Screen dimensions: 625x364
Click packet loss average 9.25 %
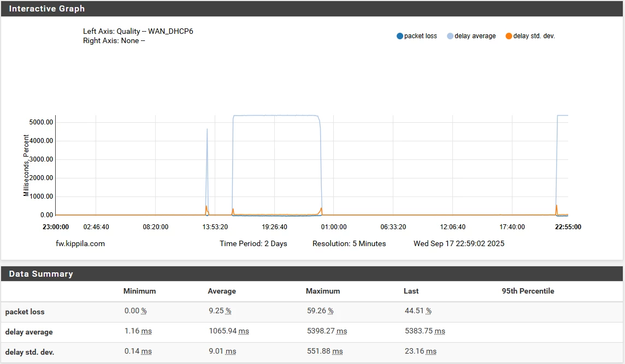(220, 311)
